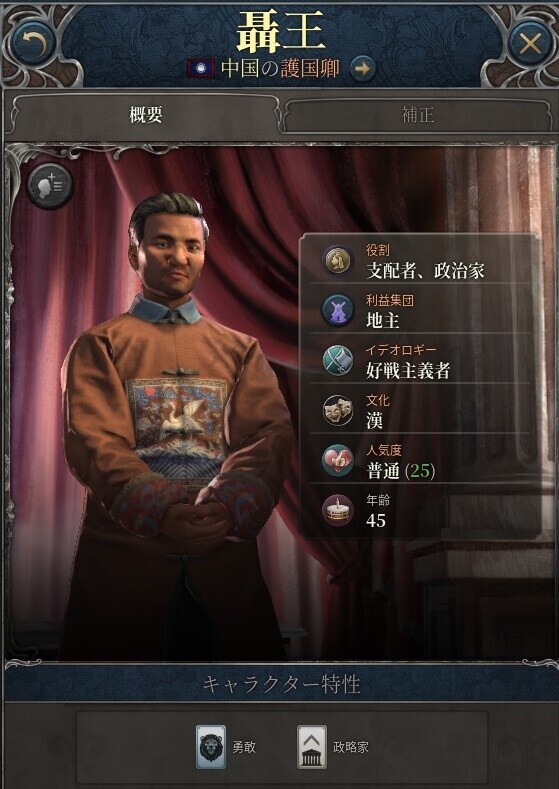Close the character panel
Screen dimensions: 559x789
pos(529,44)
